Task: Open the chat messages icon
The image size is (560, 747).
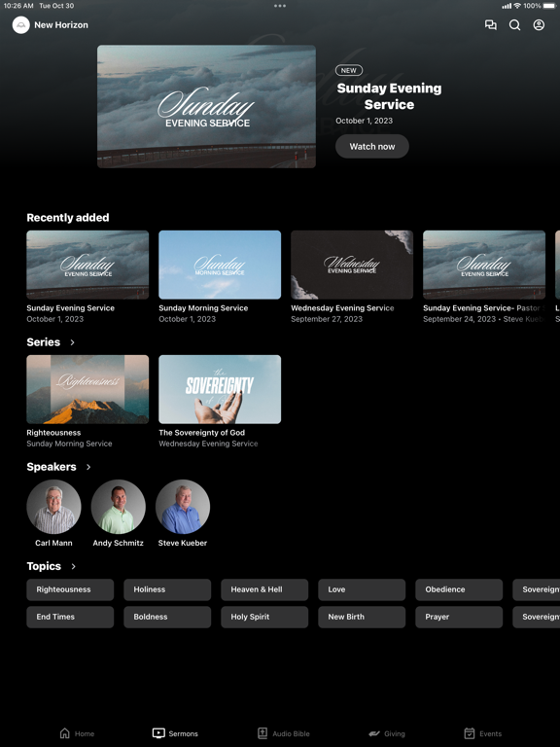Action: point(490,24)
